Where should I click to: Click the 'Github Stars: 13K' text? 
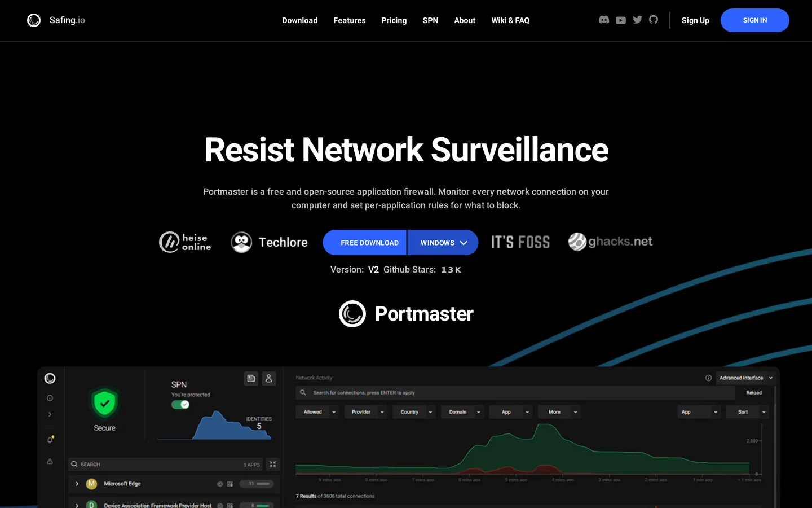tap(422, 270)
